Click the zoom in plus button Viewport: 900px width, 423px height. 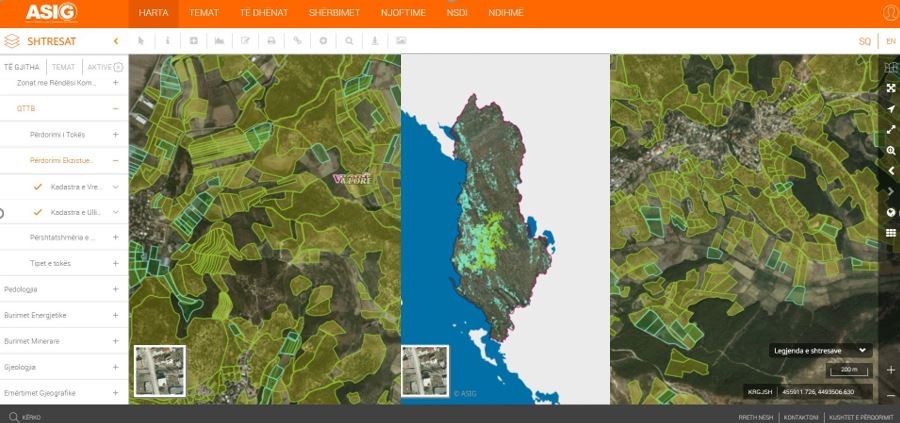click(890, 370)
